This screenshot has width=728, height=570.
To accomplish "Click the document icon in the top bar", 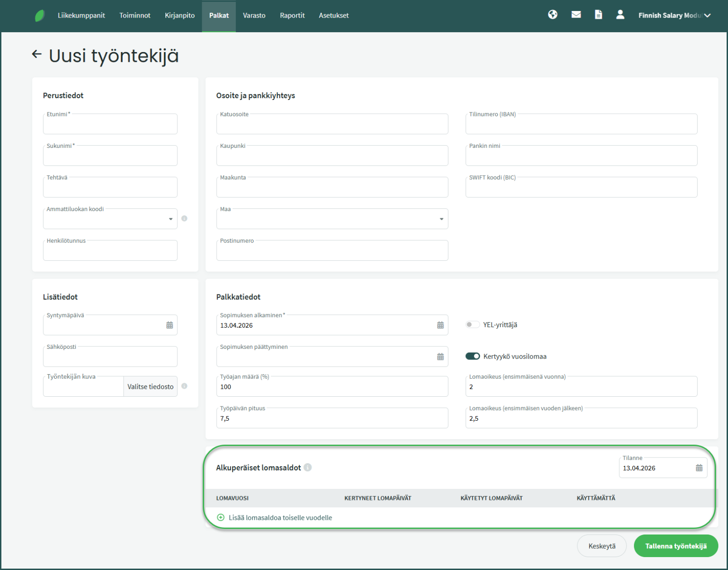I will [598, 15].
